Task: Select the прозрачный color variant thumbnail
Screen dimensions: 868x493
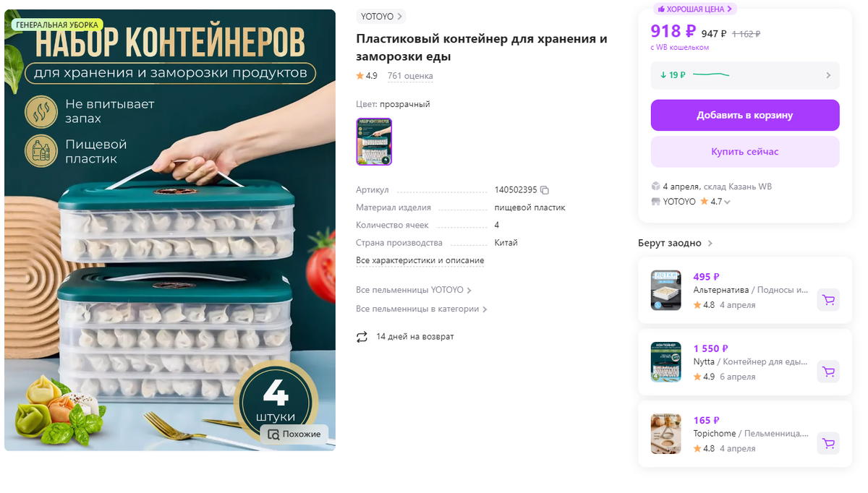Action: [x=374, y=142]
